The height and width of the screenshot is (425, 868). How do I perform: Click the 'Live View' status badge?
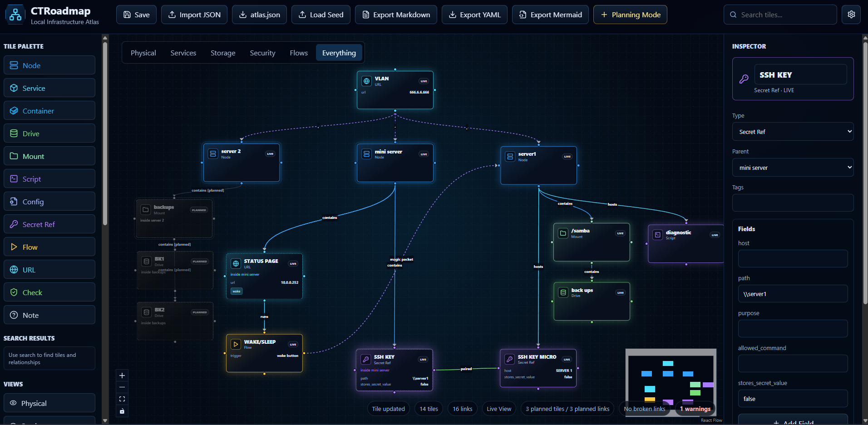499,409
